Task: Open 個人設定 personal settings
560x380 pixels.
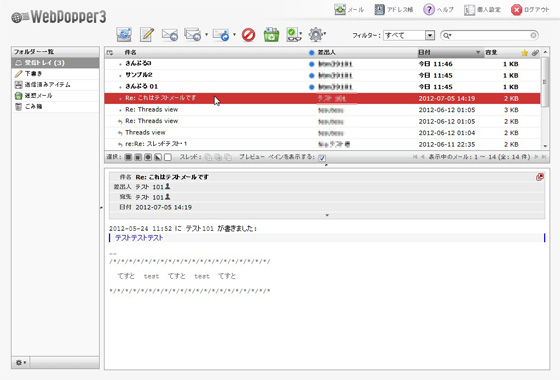Action: (x=482, y=10)
